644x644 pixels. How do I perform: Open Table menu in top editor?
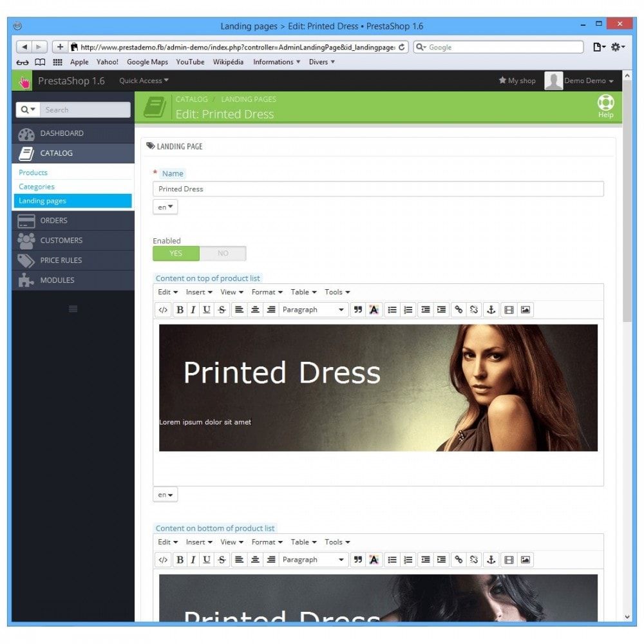point(303,292)
